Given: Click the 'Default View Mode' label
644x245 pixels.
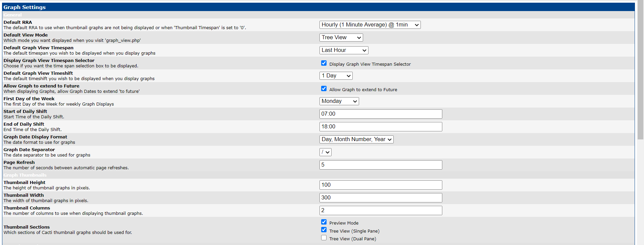Looking at the screenshot, I should 26,35.
